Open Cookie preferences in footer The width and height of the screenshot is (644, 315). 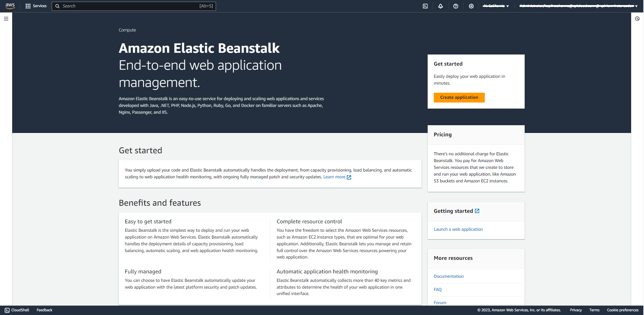[623, 310]
